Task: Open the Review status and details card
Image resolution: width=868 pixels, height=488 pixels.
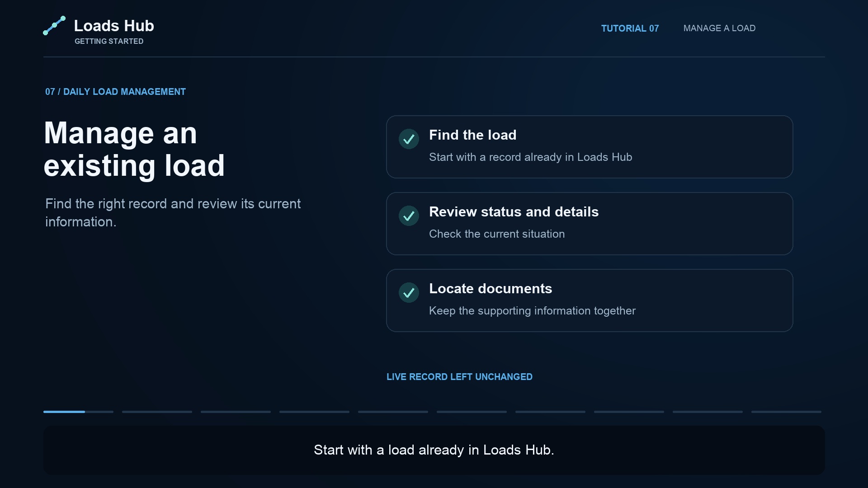Action: point(590,224)
